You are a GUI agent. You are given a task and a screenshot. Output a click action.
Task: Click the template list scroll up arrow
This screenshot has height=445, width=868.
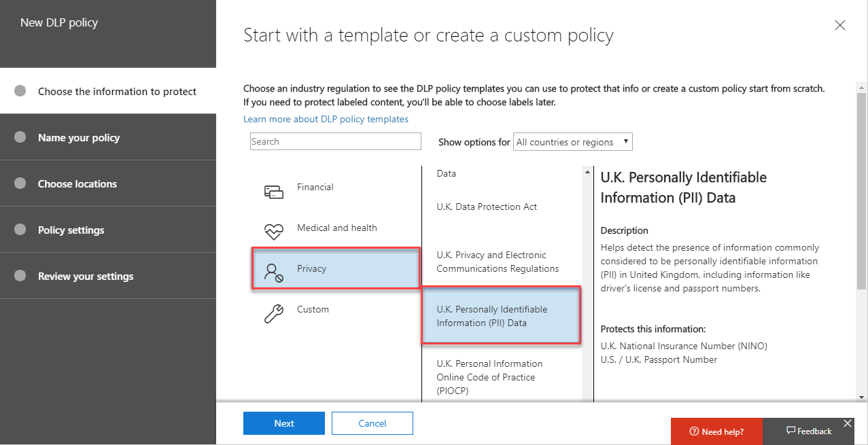click(x=587, y=173)
